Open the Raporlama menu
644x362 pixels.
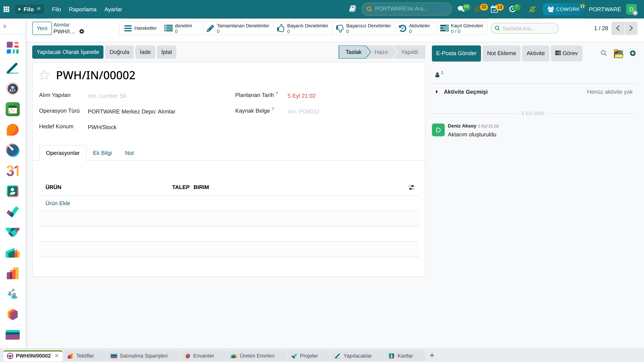[83, 9]
